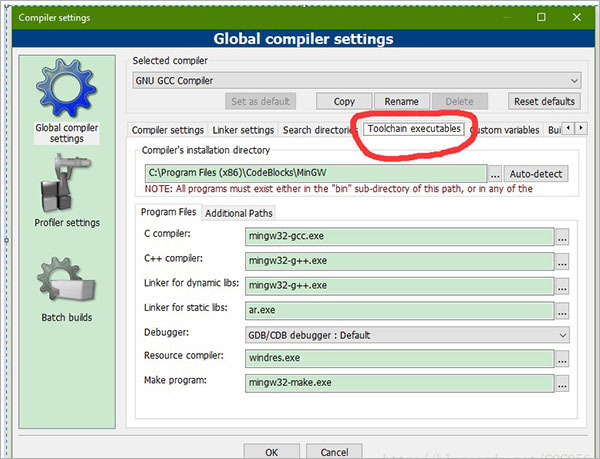Switch to the Linker settings tab

(243, 130)
